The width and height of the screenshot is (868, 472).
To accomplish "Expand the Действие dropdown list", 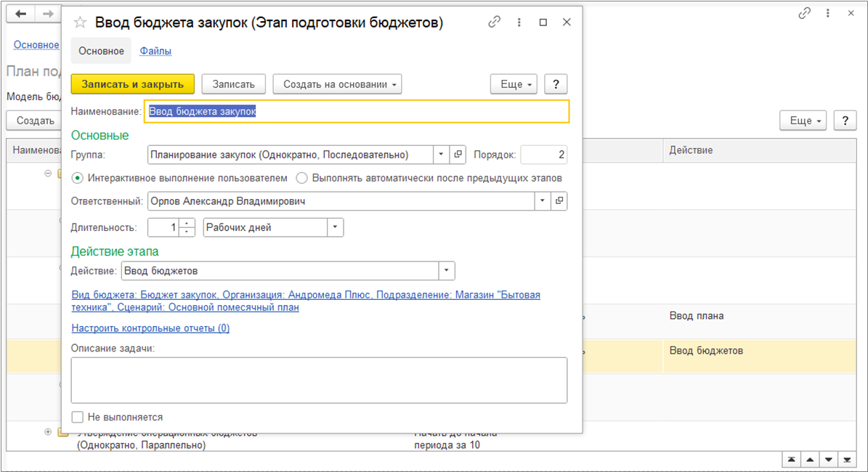I will (447, 271).
